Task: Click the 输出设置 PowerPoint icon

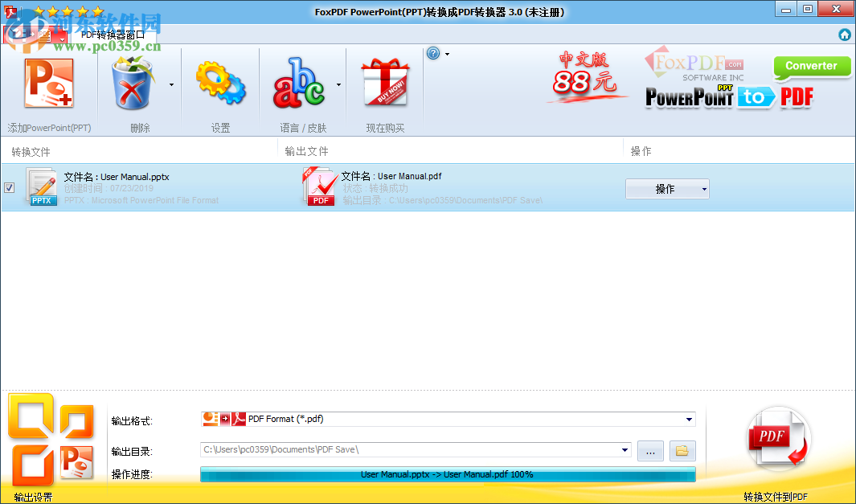Action: click(51, 438)
